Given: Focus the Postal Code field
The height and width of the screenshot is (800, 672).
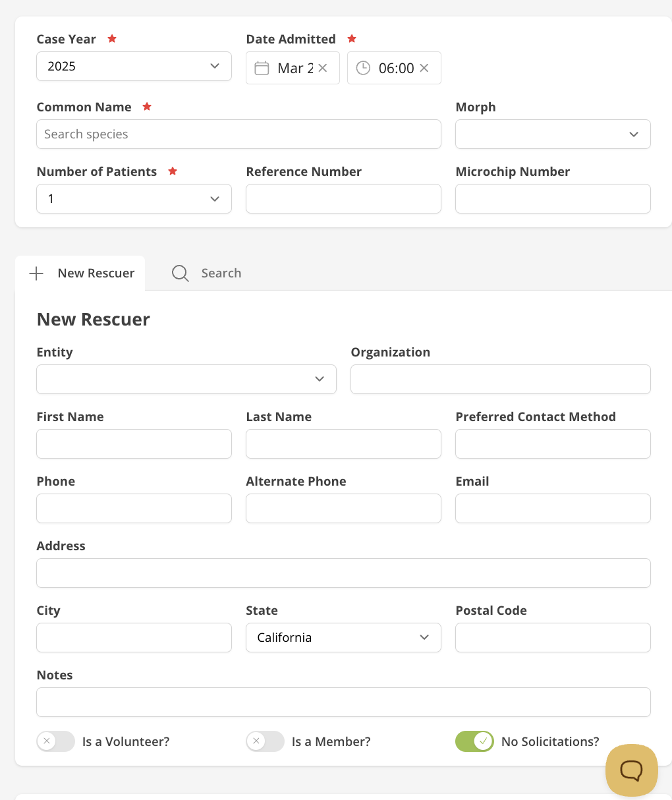Looking at the screenshot, I should [553, 637].
